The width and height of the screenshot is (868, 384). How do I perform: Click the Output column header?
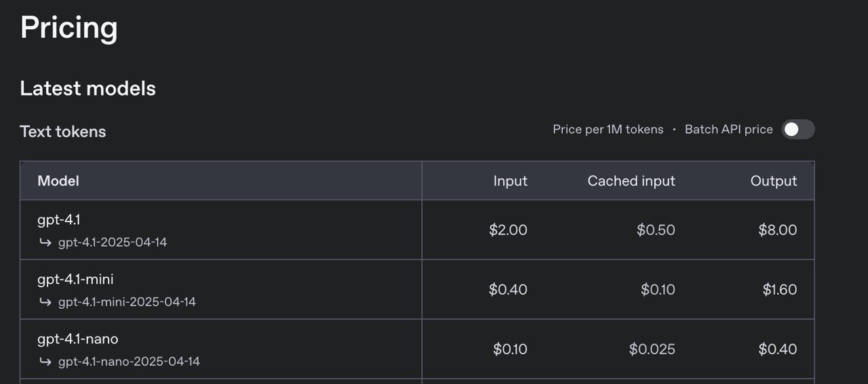click(x=774, y=181)
